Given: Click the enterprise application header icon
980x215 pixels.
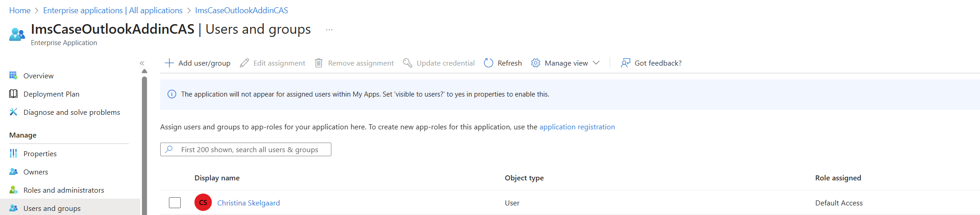Looking at the screenshot, I should click(x=17, y=34).
